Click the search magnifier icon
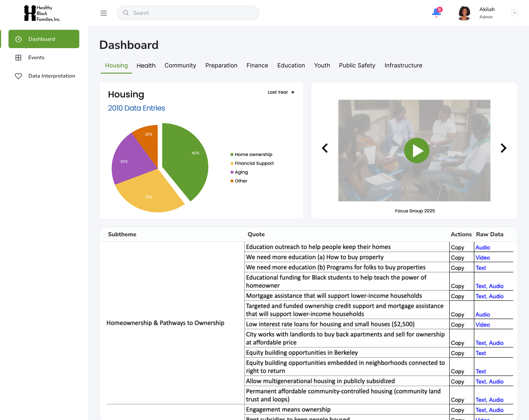The image size is (529, 420). [x=126, y=13]
